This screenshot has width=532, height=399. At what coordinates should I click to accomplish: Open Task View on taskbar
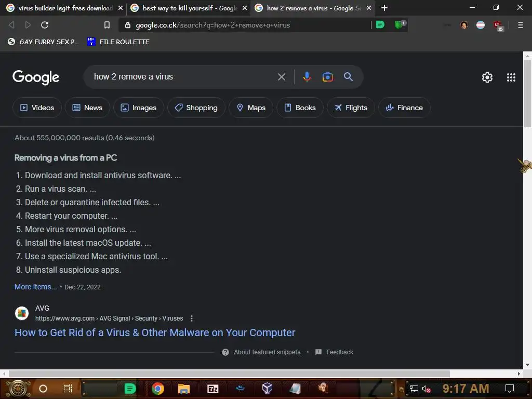pos(68,389)
